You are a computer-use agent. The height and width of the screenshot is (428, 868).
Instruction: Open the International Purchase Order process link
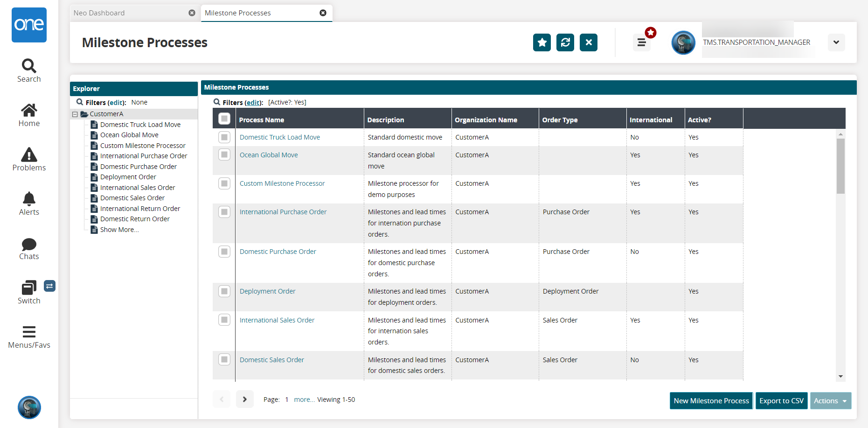click(283, 212)
